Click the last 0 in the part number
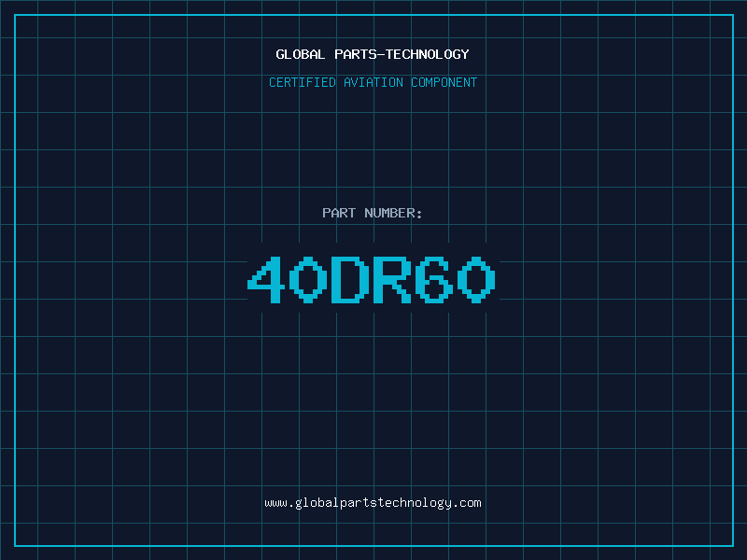 [477, 279]
